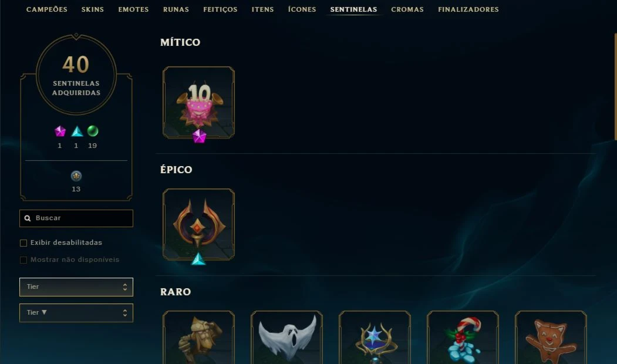Click the vertical scrollbar on the right
The width and height of the screenshot is (617, 364).
pos(615,86)
